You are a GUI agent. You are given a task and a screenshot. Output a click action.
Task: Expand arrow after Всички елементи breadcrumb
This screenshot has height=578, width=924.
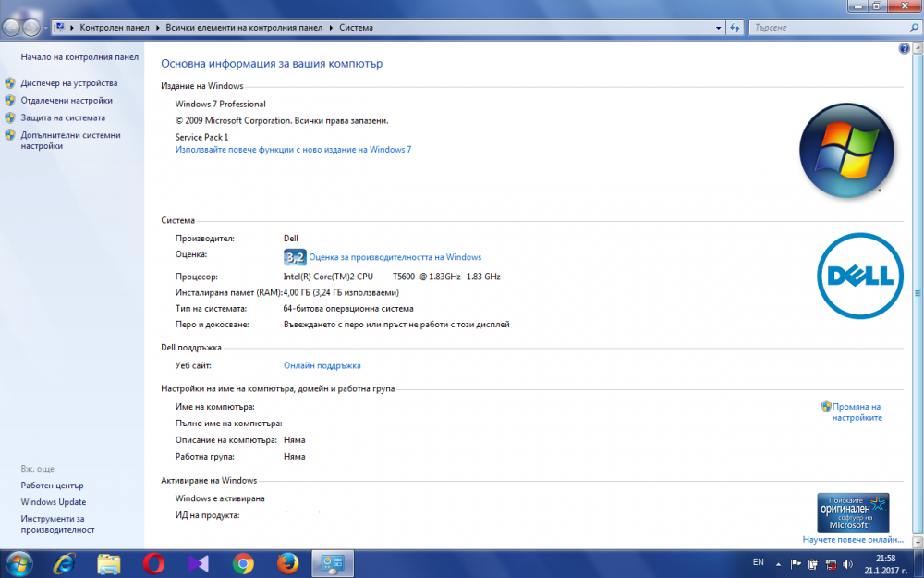[x=331, y=27]
